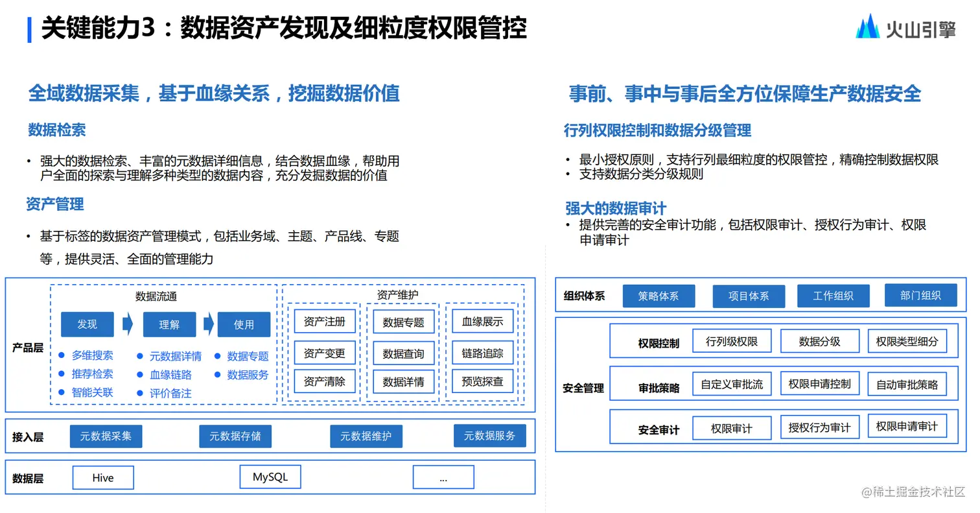This screenshot has height=513, width=980.
Task: Click the 链路追踪 box
Action: 483,353
